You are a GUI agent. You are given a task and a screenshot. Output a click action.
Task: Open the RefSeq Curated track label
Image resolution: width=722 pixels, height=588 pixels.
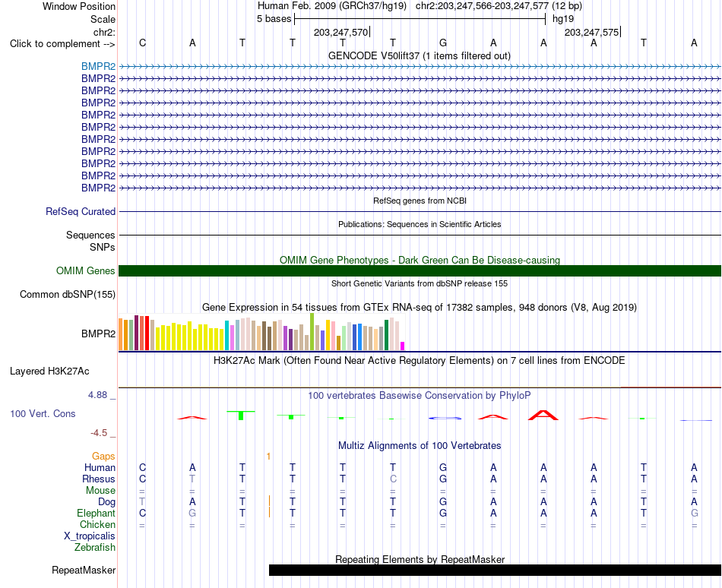coord(80,212)
